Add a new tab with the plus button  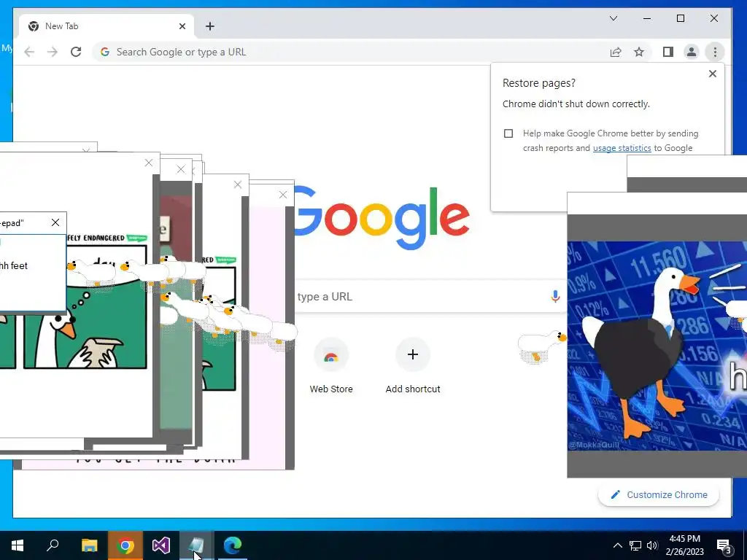click(210, 26)
